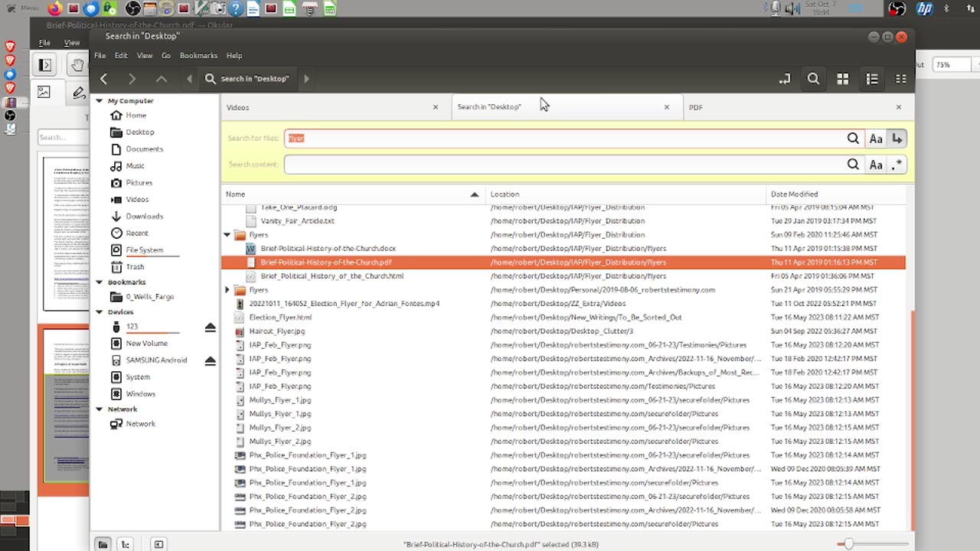Screen dimensions: 980x551
Task: Select Haircut_Flyer.jpg in results
Action: [x=276, y=331]
